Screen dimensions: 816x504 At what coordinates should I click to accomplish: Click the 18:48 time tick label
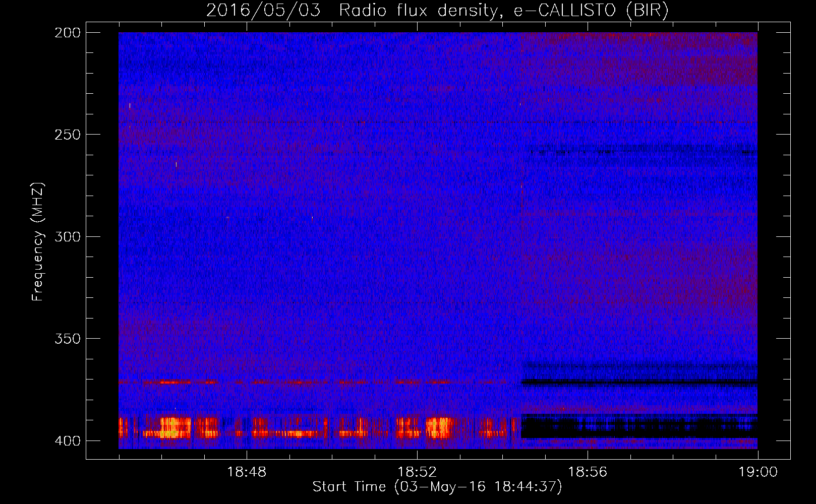247,472
